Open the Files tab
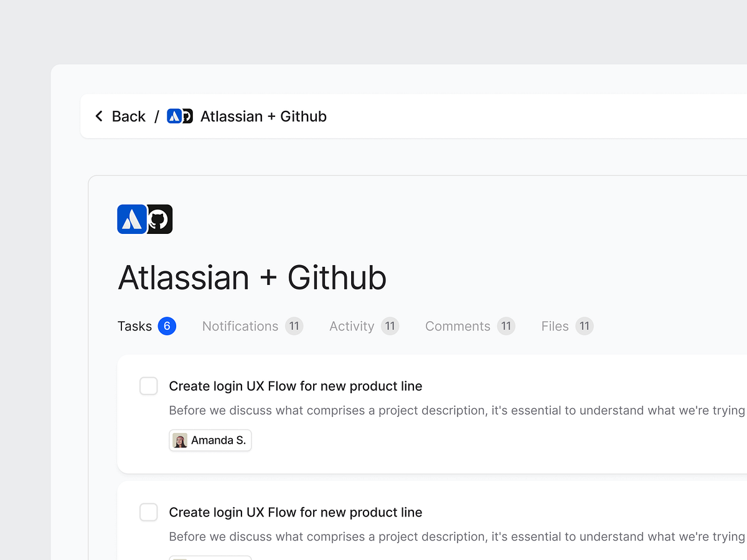The image size is (747, 560). pyautogui.click(x=555, y=325)
